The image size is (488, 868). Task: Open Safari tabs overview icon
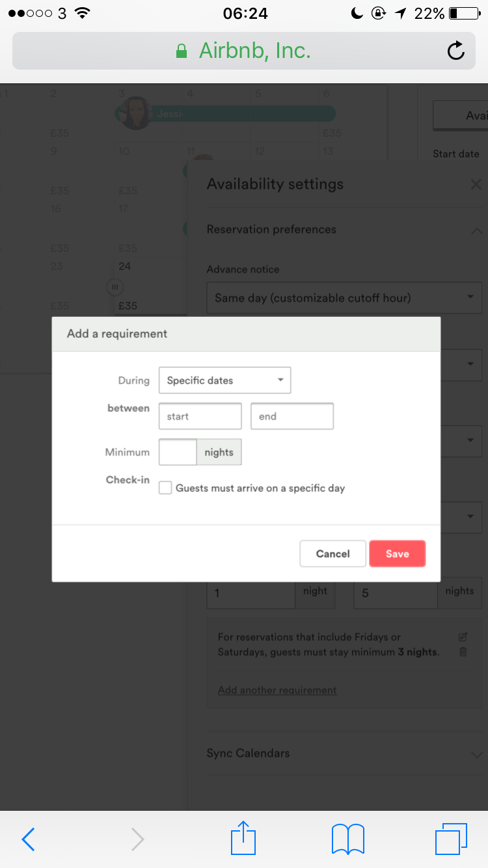[x=451, y=839]
